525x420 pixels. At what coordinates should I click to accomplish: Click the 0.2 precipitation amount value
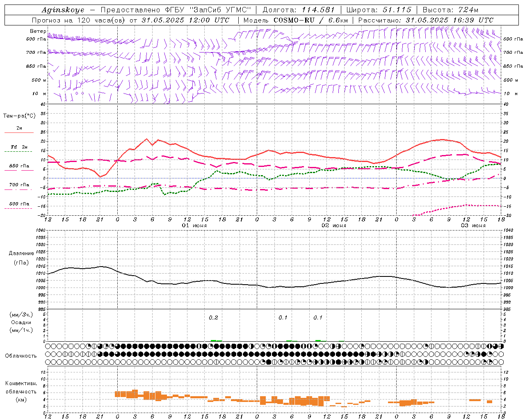point(213,317)
